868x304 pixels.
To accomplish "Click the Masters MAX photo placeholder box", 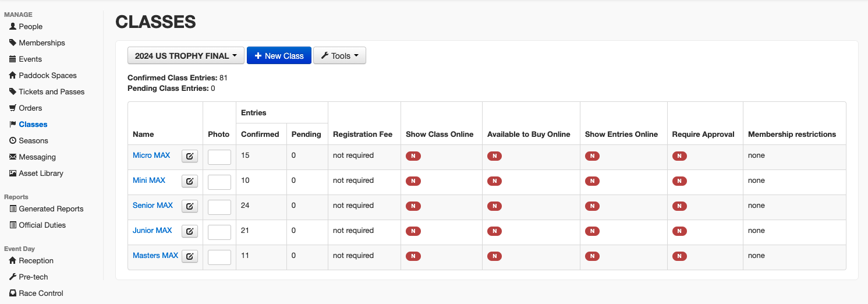I will pyautogui.click(x=219, y=257).
